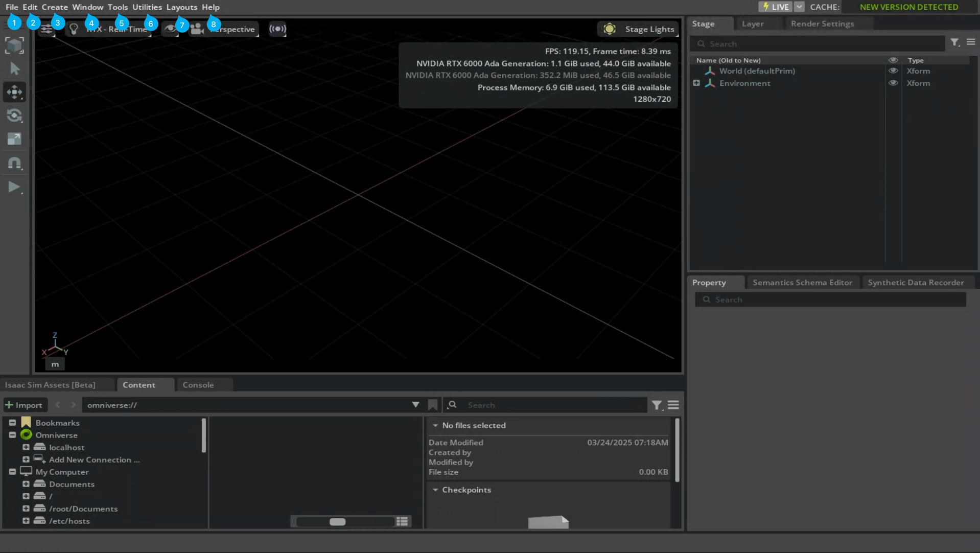
Task: Go forward with content browser forward arrow
Action: pyautogui.click(x=73, y=405)
